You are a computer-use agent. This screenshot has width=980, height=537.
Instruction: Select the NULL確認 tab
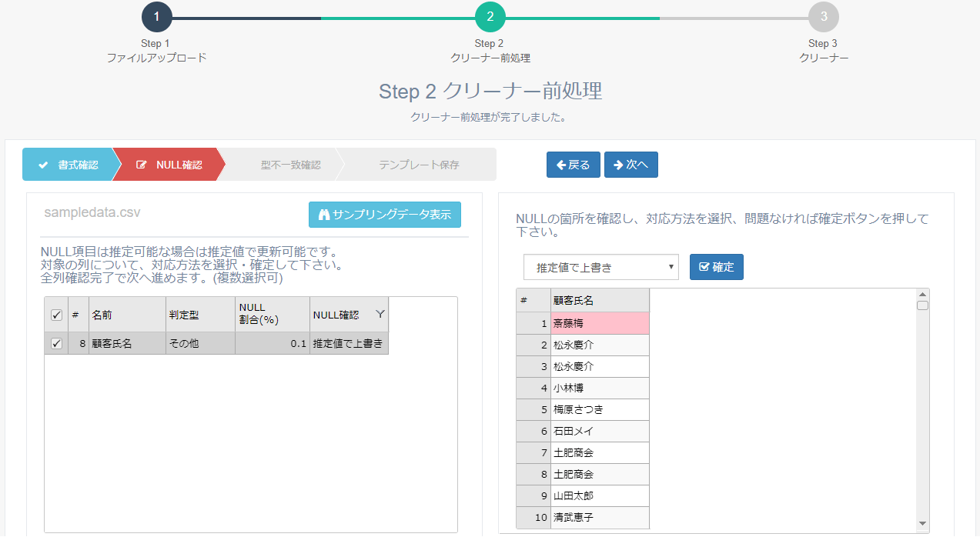[169, 165]
